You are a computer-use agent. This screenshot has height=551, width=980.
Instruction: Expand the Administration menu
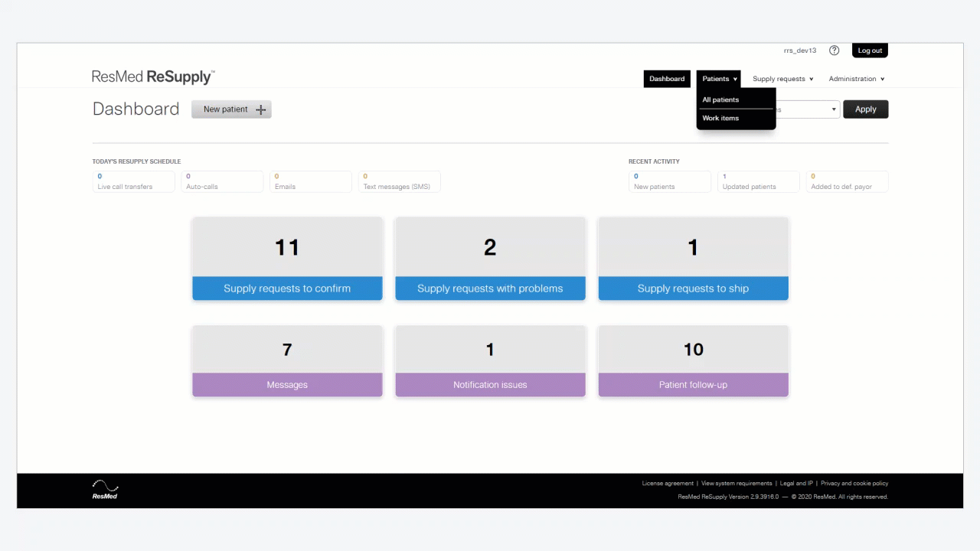[856, 79]
